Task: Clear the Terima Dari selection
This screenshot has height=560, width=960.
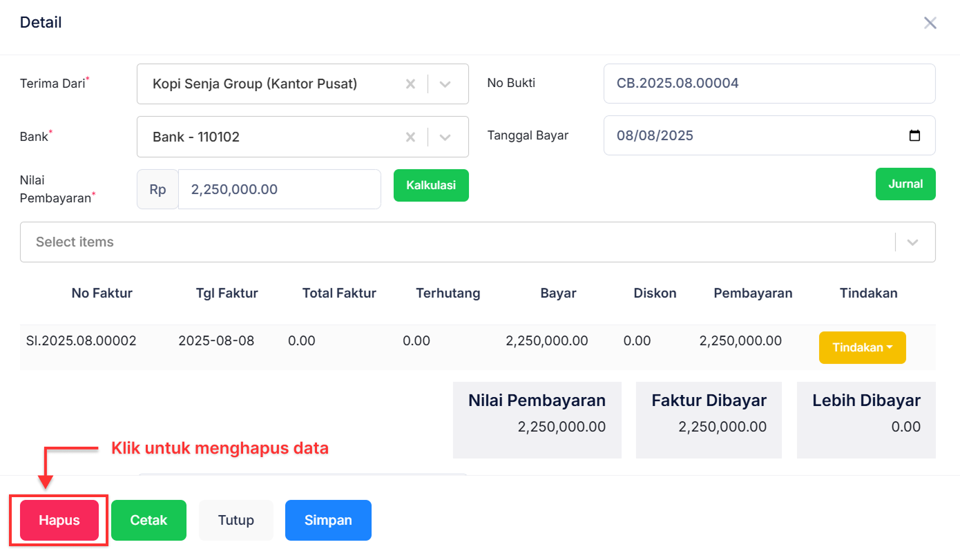Action: click(410, 84)
